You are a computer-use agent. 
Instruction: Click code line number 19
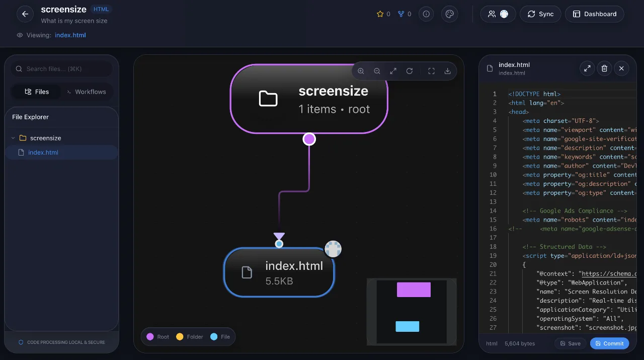[493, 256]
